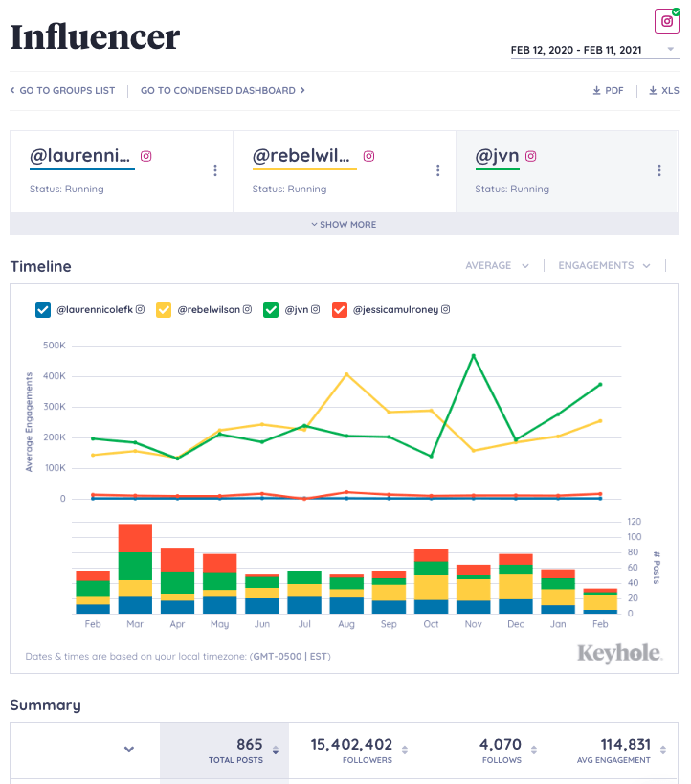691x784 pixels.
Task: Open the Engagements metric dropdown
Action: (x=604, y=266)
